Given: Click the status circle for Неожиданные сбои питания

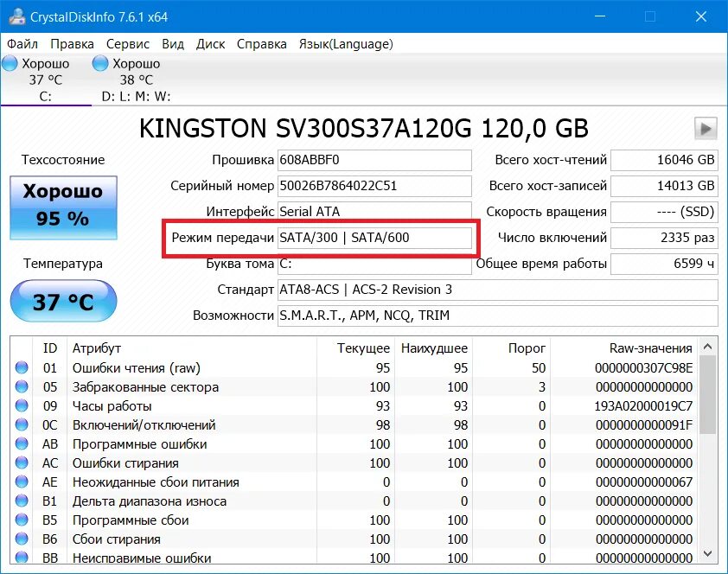Looking at the screenshot, I should click(x=22, y=482).
